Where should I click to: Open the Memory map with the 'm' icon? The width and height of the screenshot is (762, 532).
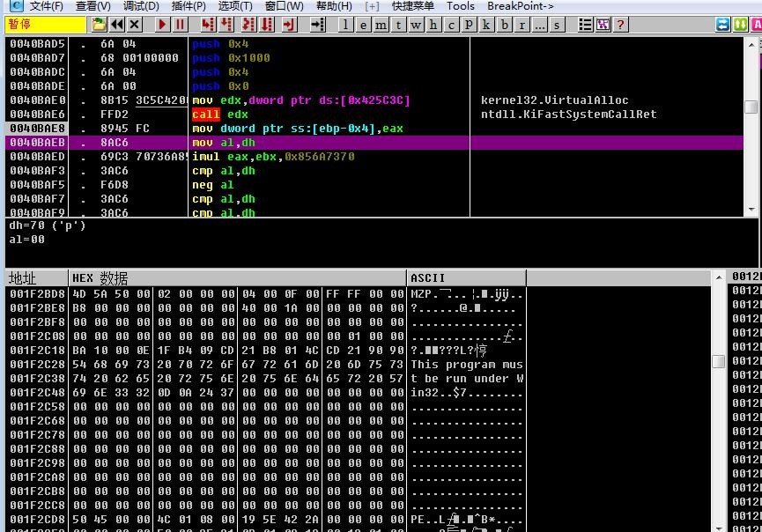tap(381, 25)
